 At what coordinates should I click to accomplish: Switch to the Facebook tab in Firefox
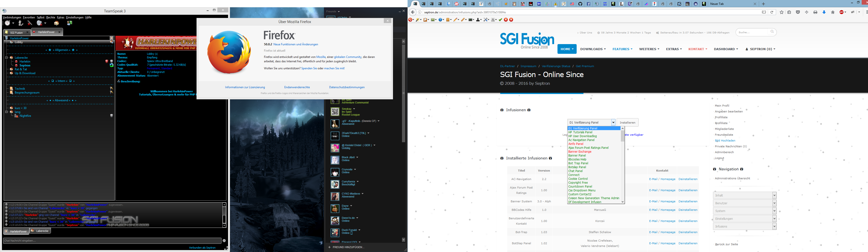click(588, 4)
